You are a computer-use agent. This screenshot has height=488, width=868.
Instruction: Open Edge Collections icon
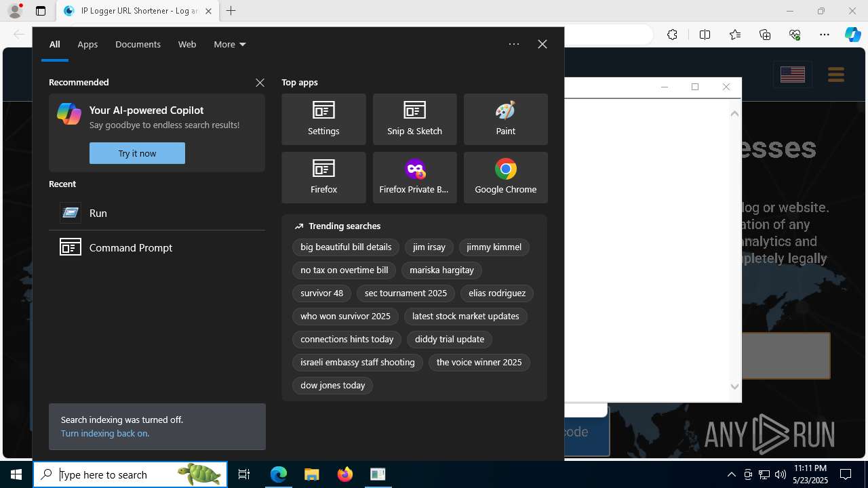765,35
